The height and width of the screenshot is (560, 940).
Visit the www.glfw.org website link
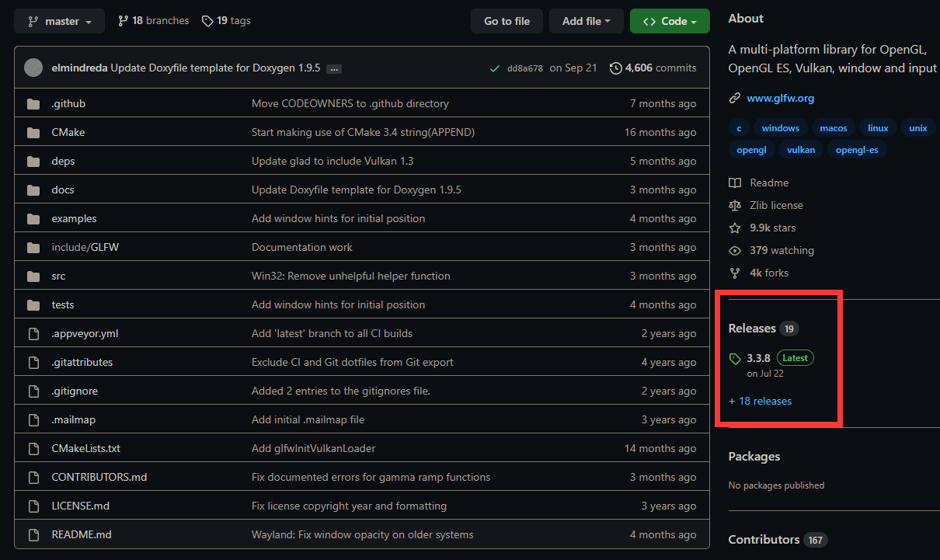780,98
